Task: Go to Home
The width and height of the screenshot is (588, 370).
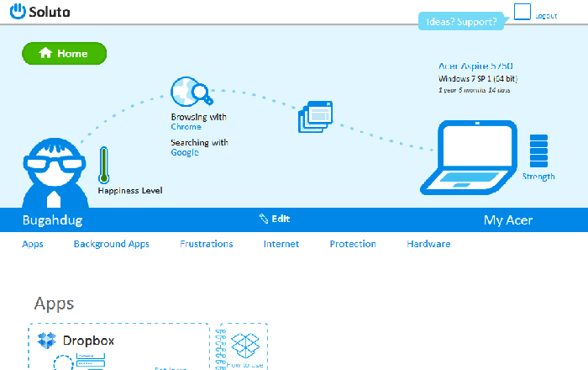Action: tap(65, 54)
